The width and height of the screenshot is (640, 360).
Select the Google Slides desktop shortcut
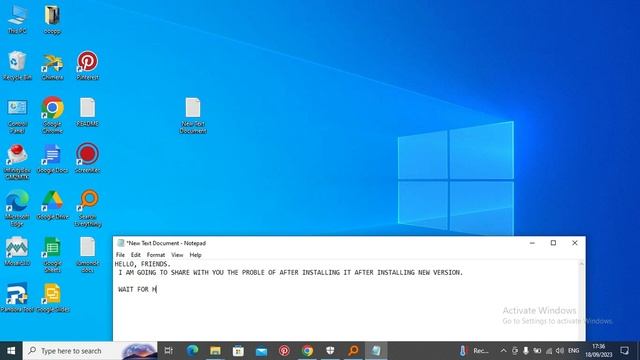52,298
